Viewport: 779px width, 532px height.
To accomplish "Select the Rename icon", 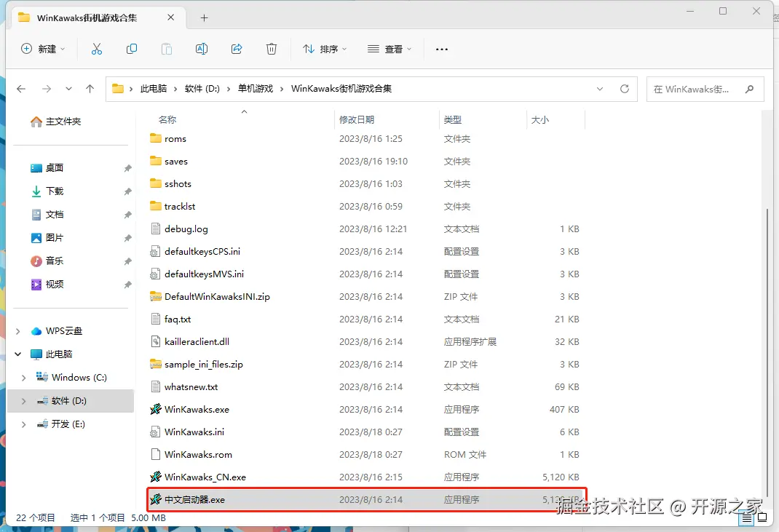I will pos(202,49).
